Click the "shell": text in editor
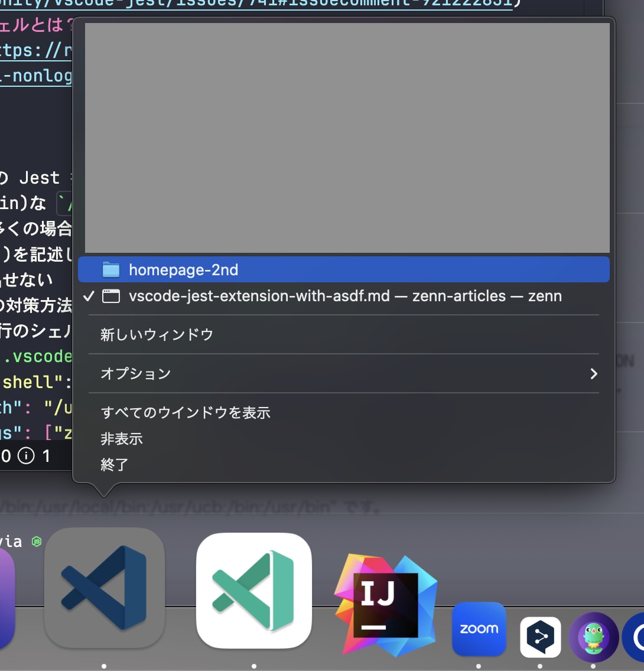This screenshot has width=644, height=671. (37, 382)
